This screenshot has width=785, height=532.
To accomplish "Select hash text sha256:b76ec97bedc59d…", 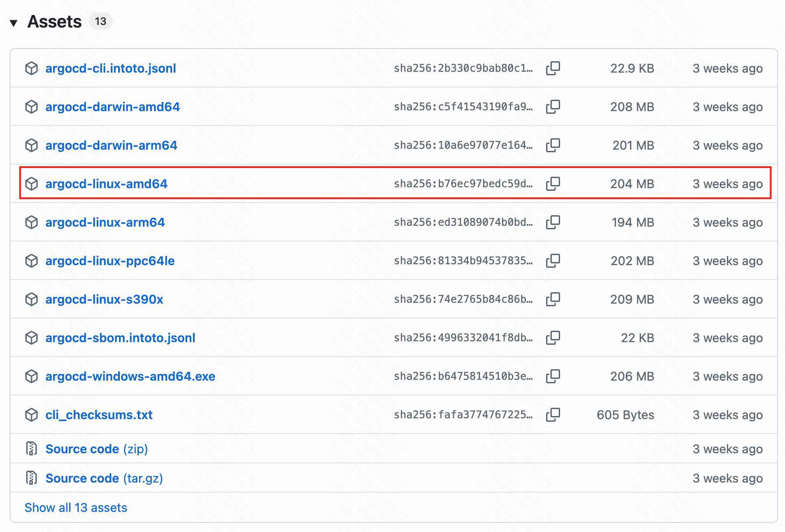I will [x=463, y=184].
